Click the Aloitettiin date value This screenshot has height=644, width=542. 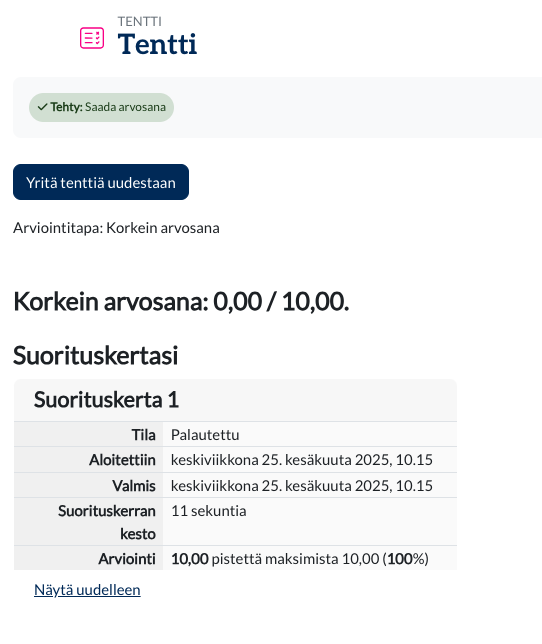tap(301, 460)
